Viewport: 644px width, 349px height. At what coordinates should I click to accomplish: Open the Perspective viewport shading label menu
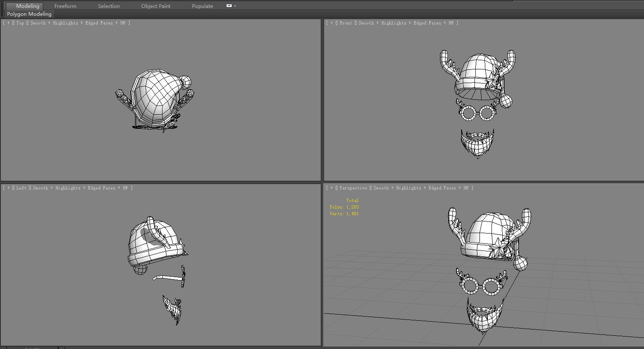421,188
